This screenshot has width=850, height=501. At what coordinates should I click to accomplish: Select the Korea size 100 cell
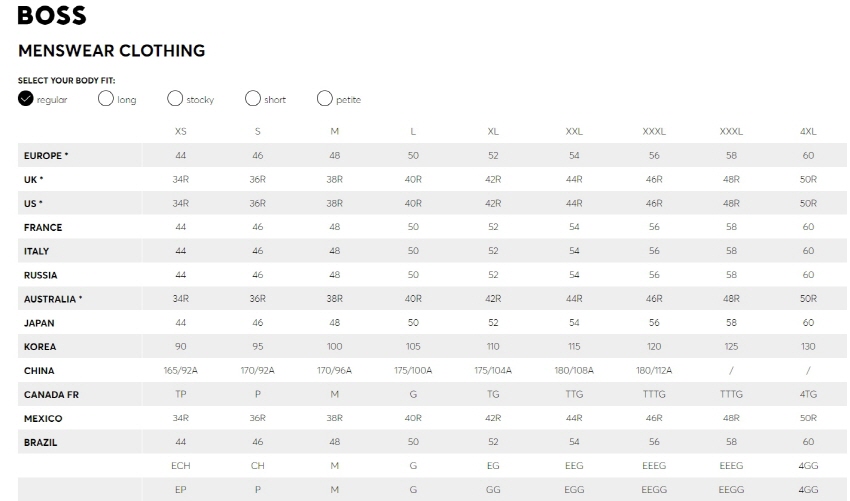[x=334, y=346]
